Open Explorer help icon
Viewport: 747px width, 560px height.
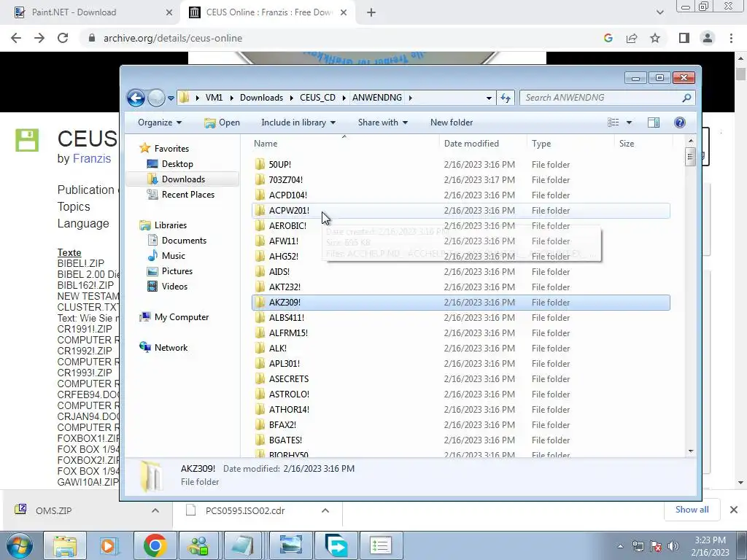pos(680,122)
